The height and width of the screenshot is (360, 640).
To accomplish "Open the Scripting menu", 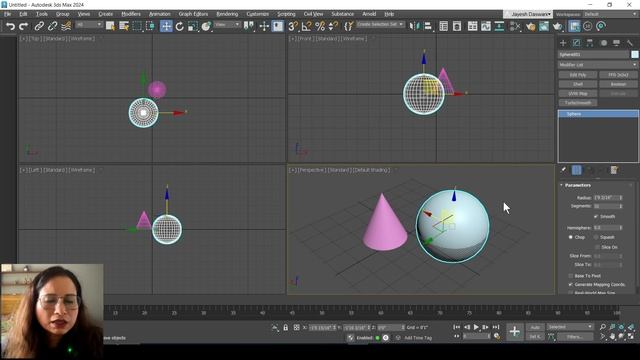I will tap(287, 14).
